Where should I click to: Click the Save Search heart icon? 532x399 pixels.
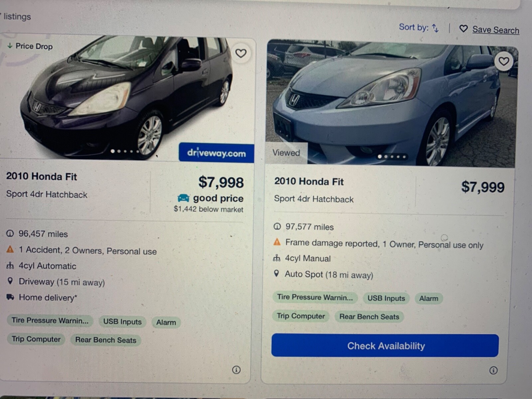(463, 29)
